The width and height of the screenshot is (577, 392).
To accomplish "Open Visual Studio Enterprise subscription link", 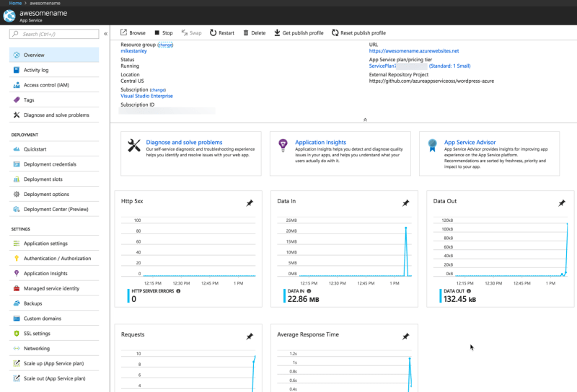I will [x=146, y=96].
